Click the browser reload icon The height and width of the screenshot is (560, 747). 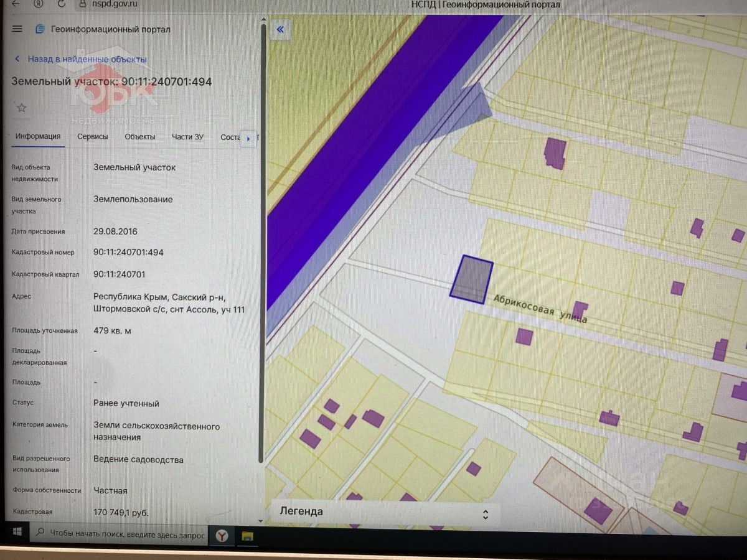click(61, 3)
